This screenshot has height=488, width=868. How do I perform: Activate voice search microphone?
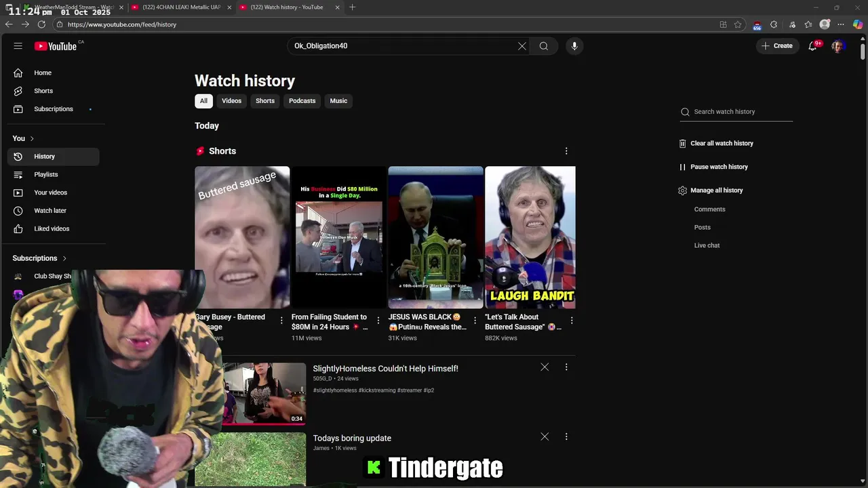[x=574, y=46]
